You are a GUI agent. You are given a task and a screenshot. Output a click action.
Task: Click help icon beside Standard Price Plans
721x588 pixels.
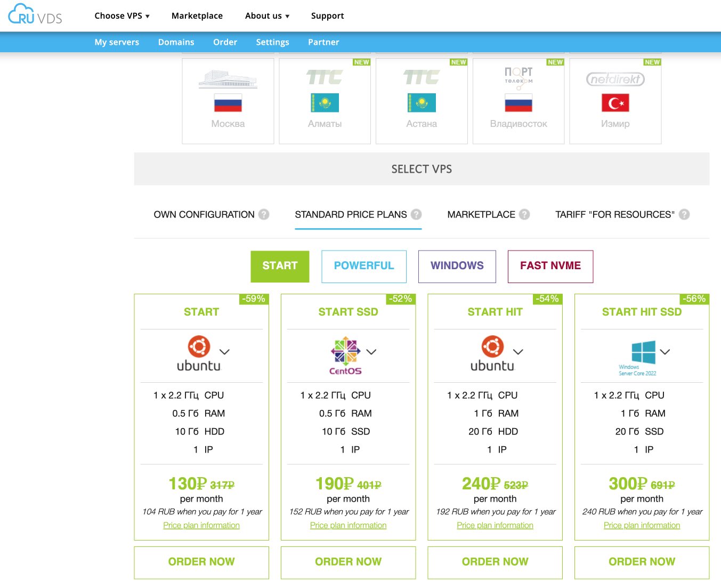click(x=416, y=214)
